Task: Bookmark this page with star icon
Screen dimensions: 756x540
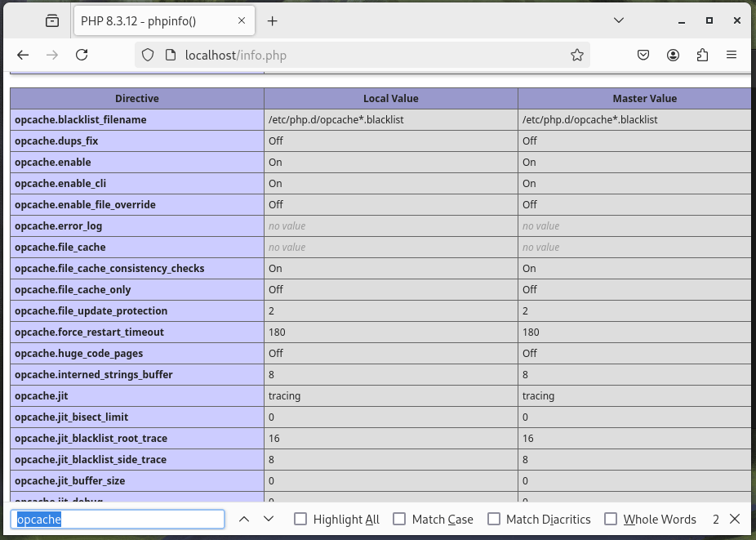Action: (577, 55)
